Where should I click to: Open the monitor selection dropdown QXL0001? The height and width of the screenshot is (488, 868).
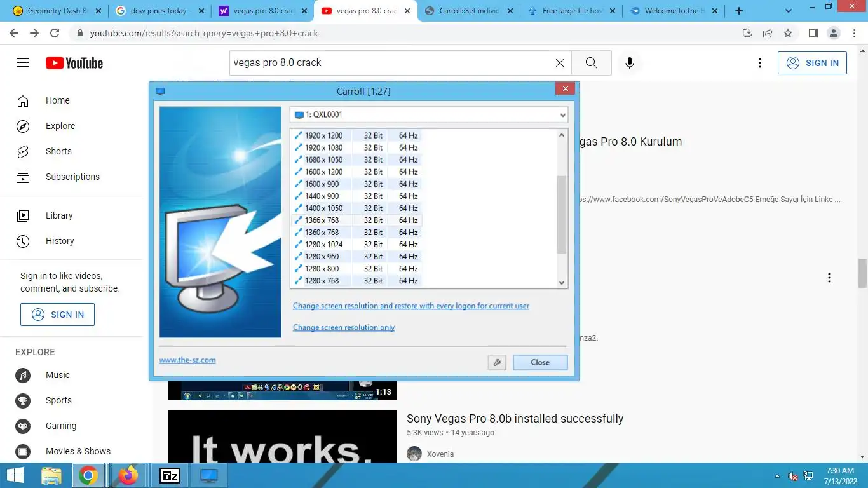(x=429, y=115)
